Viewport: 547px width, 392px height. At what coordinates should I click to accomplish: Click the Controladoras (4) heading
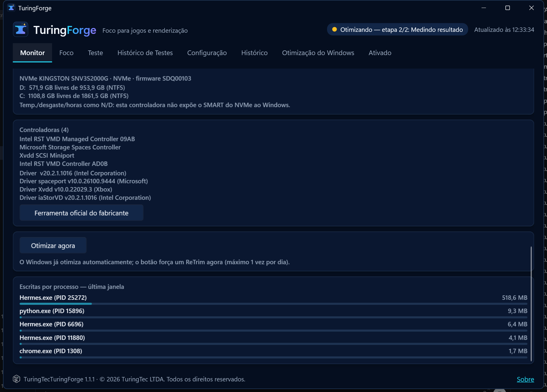[x=44, y=130]
